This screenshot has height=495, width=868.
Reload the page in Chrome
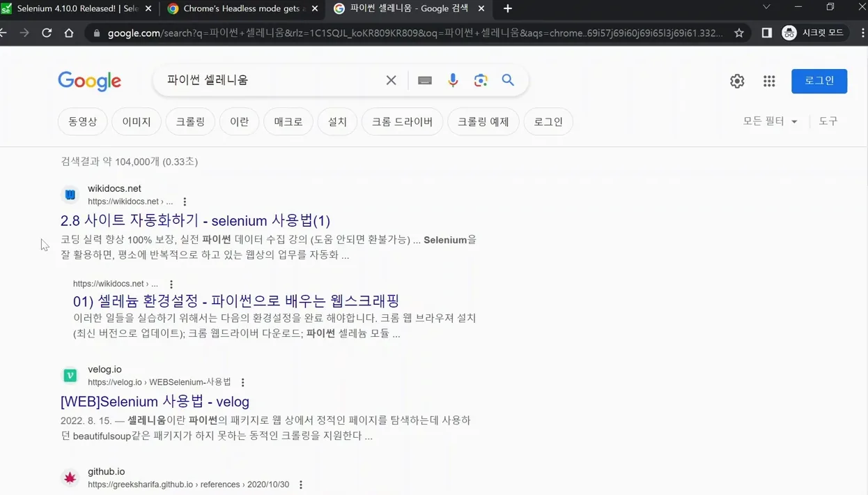47,33
